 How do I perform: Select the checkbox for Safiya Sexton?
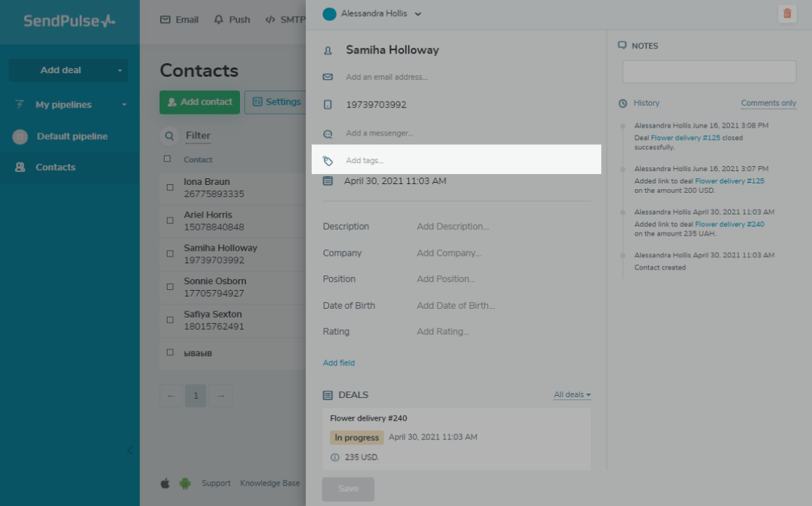(169, 320)
